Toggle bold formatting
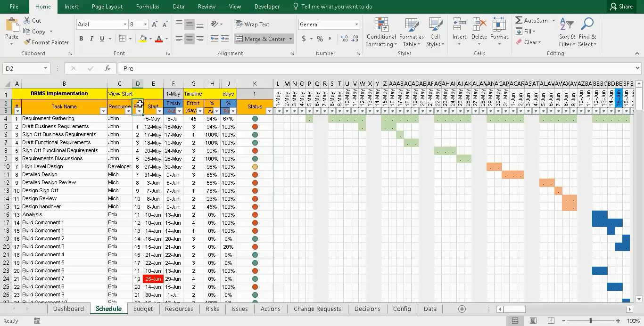 coord(81,39)
